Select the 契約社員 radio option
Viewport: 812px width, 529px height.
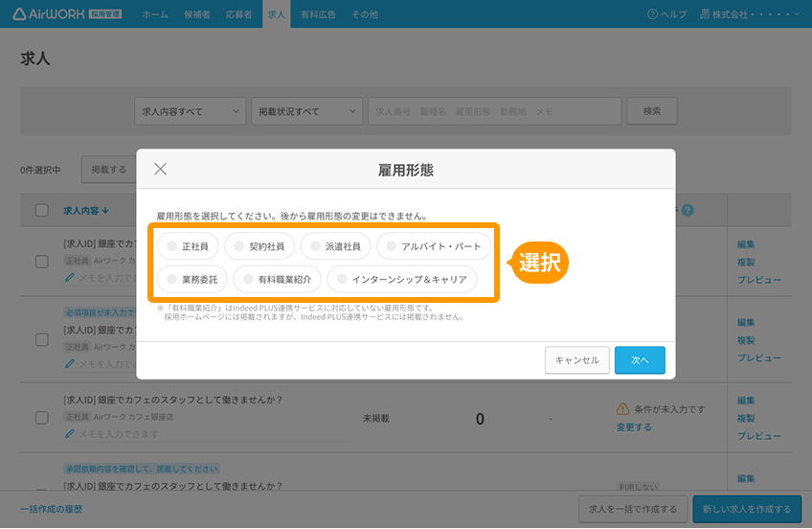pyautogui.click(x=259, y=246)
